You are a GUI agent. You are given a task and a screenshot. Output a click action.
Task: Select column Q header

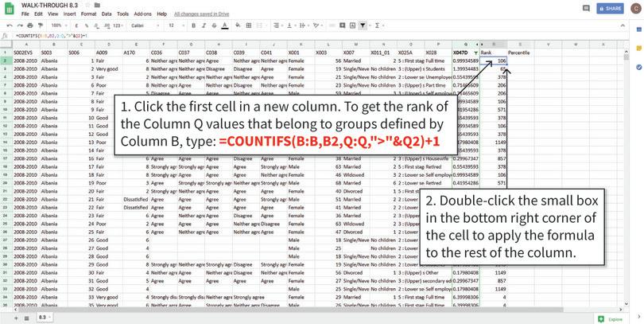(465, 45)
